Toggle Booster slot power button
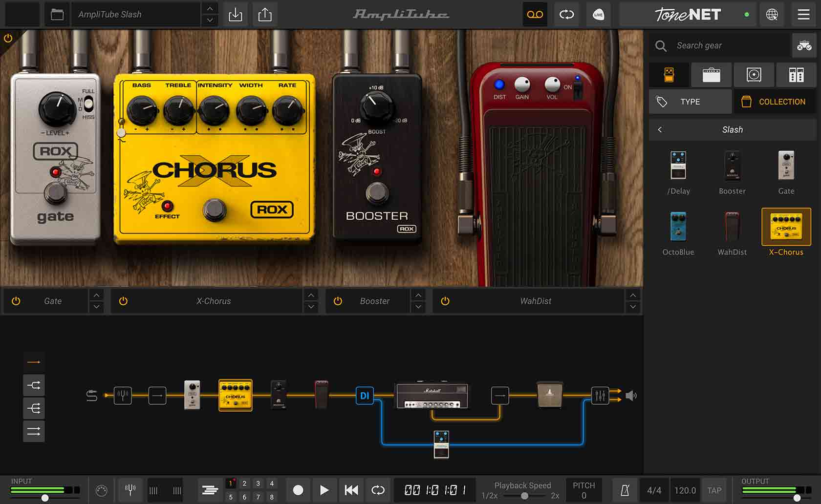Image resolution: width=821 pixels, height=504 pixels. coord(338,301)
